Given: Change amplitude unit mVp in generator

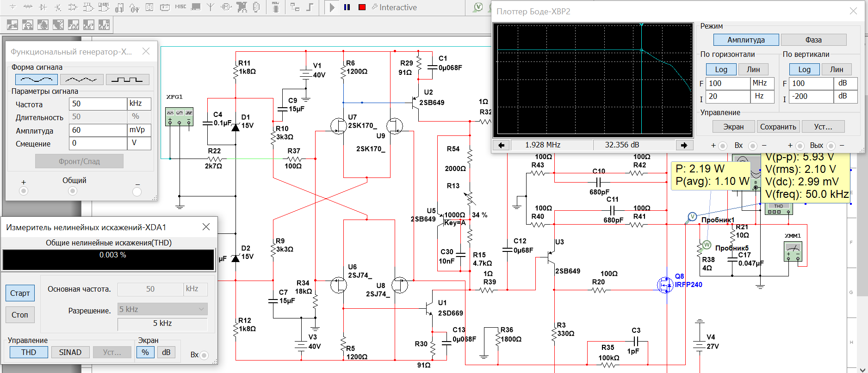Looking at the screenshot, I should 139,130.
